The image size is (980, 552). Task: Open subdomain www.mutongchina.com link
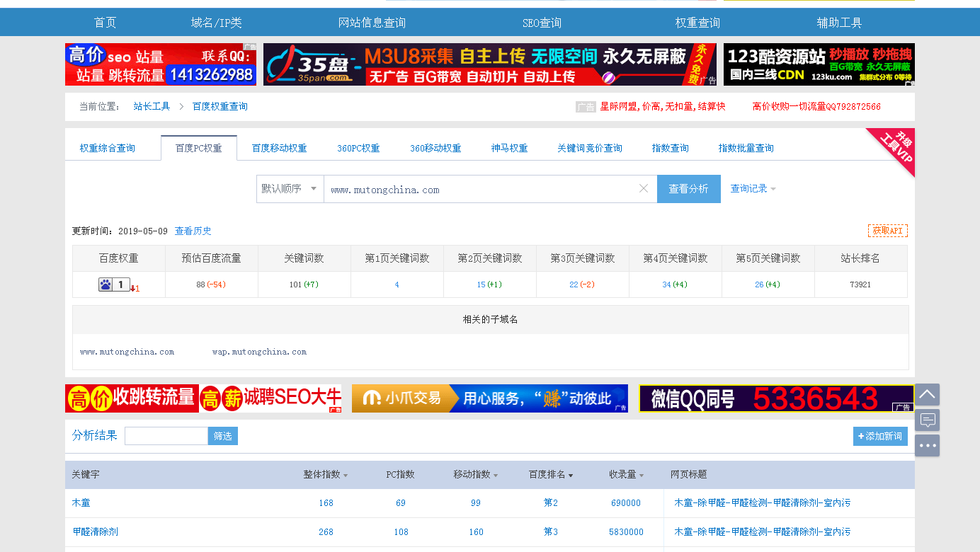coord(127,352)
